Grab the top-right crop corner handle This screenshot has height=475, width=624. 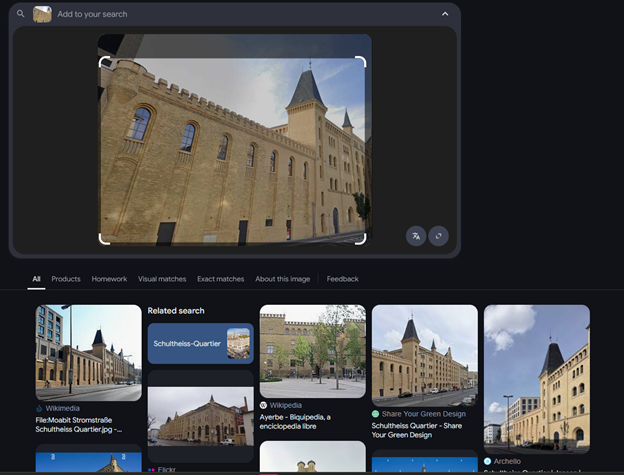pos(361,62)
